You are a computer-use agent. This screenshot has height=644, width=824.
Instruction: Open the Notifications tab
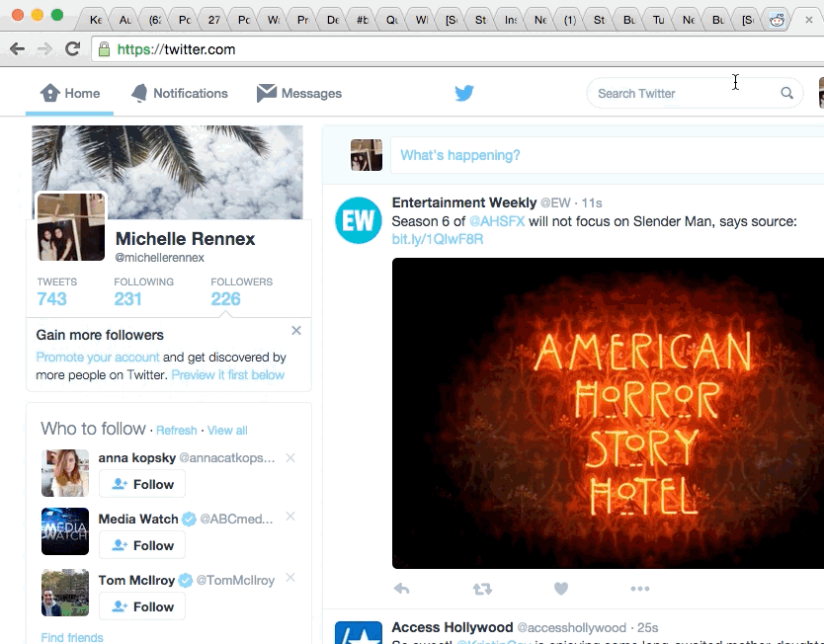pos(180,93)
